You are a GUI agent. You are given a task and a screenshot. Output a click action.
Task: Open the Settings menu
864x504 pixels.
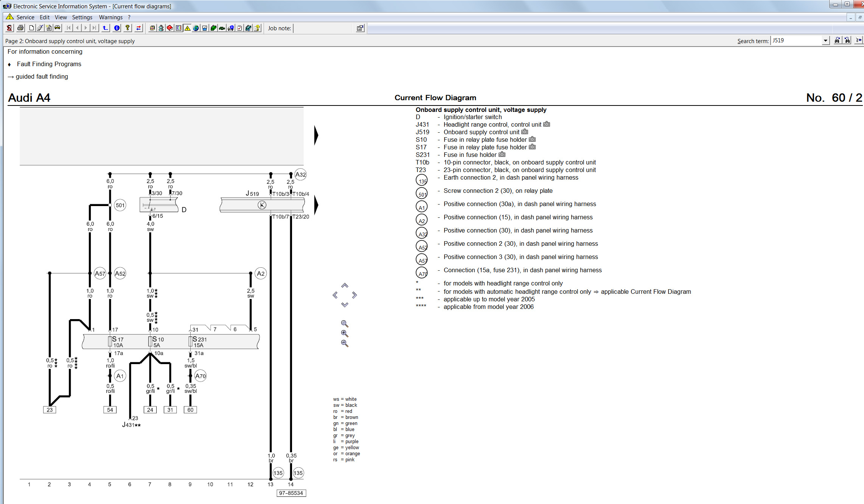(x=82, y=17)
